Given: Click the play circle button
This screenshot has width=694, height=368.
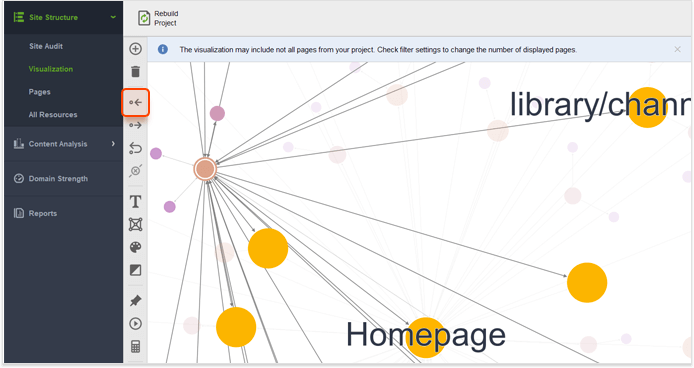Looking at the screenshot, I should point(135,324).
